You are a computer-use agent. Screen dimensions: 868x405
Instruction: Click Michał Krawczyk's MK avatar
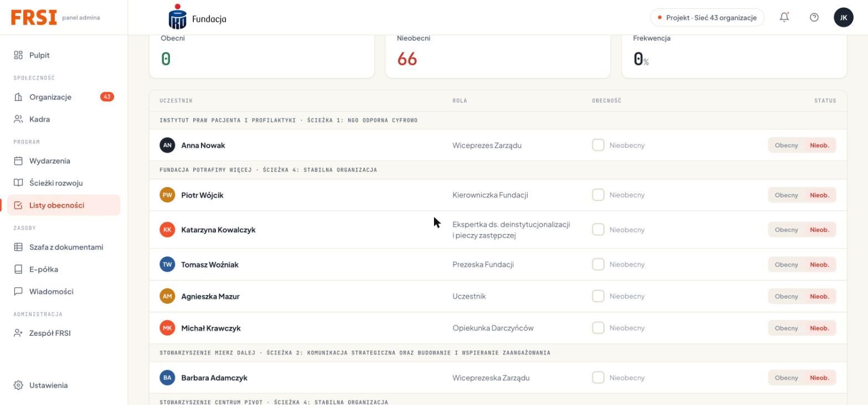click(167, 328)
